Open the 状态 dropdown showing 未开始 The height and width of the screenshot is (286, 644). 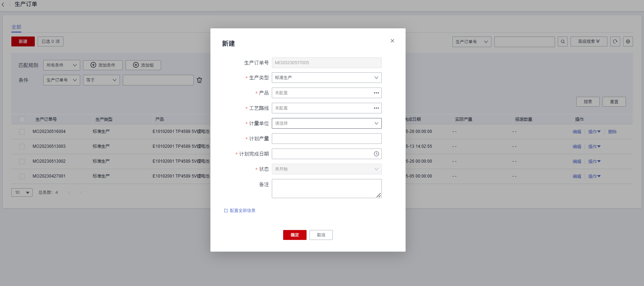[327, 169]
